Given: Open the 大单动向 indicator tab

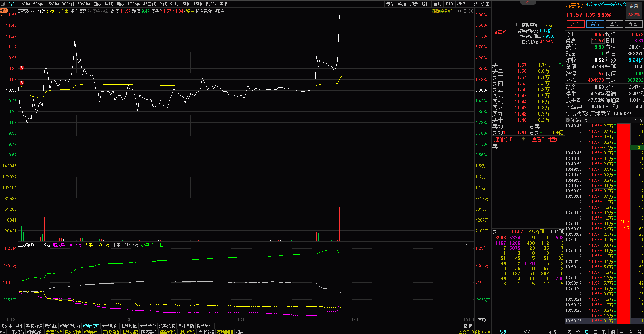Looking at the screenshot, I should (110, 326).
